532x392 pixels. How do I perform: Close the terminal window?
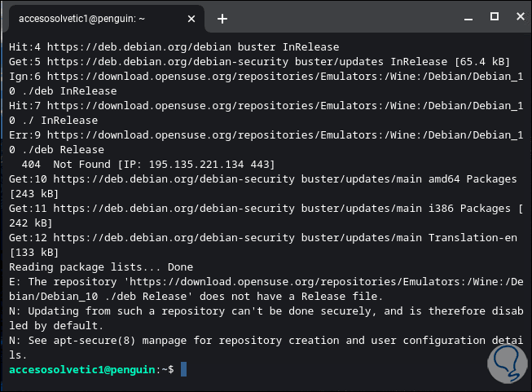pos(517,17)
